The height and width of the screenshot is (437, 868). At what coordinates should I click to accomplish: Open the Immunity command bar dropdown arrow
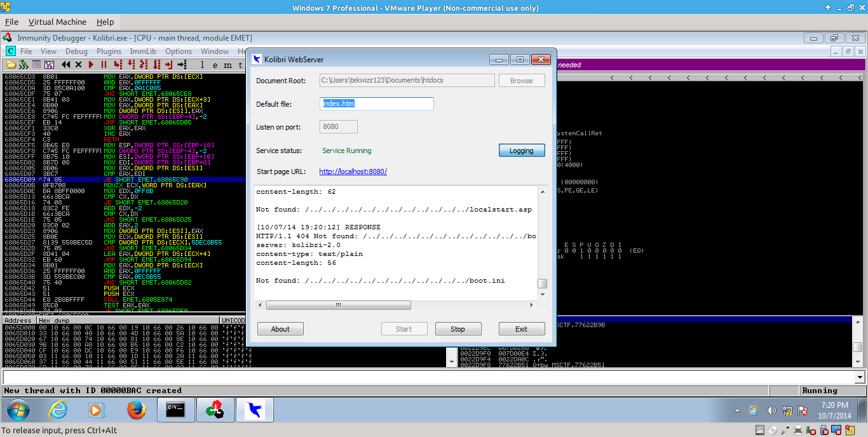(860, 377)
